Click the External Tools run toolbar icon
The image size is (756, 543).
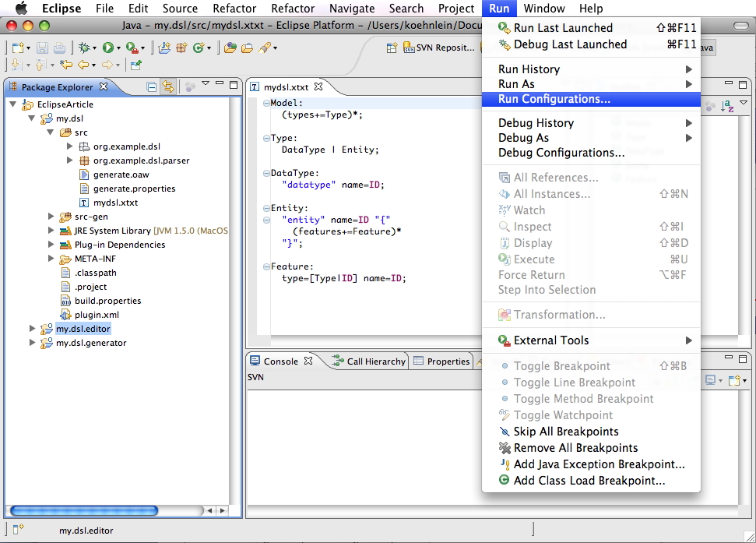point(132,48)
